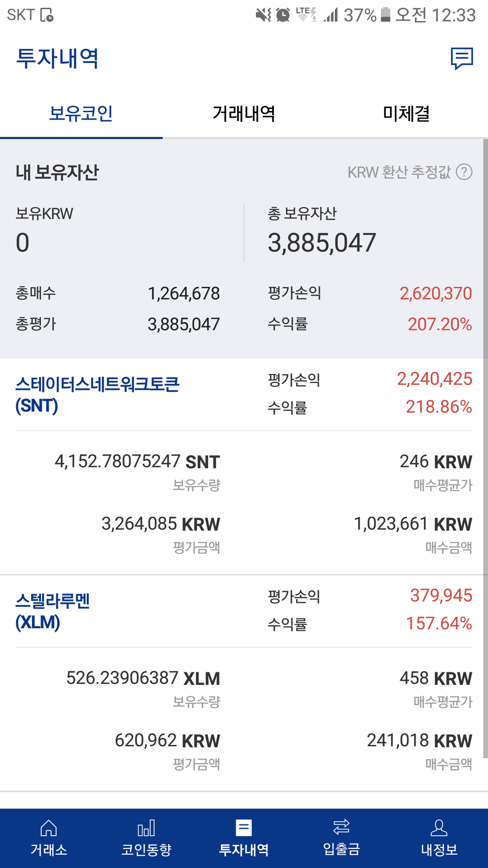Tap the KRW 환산 추정값 label
Image resolution: width=488 pixels, height=868 pixels.
[x=399, y=172]
